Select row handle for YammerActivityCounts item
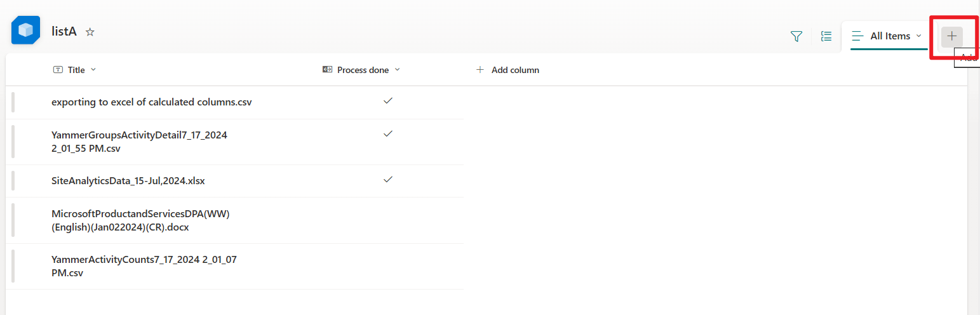980x315 pixels. (x=13, y=266)
